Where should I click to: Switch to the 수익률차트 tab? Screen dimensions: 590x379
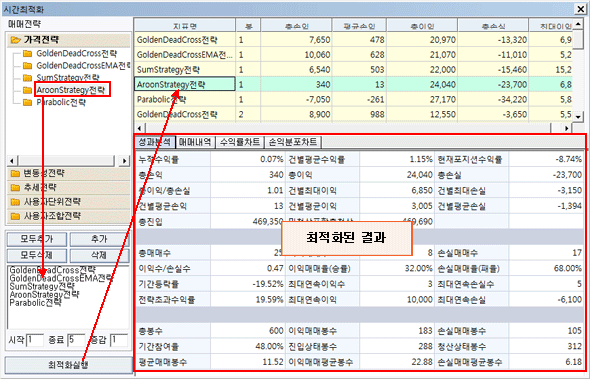coord(240,142)
